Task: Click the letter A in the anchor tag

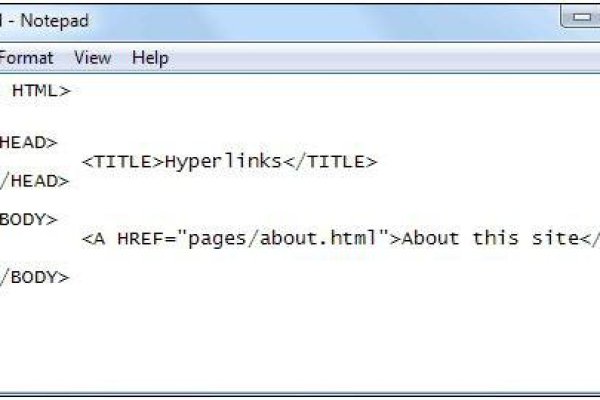Action: [x=98, y=238]
